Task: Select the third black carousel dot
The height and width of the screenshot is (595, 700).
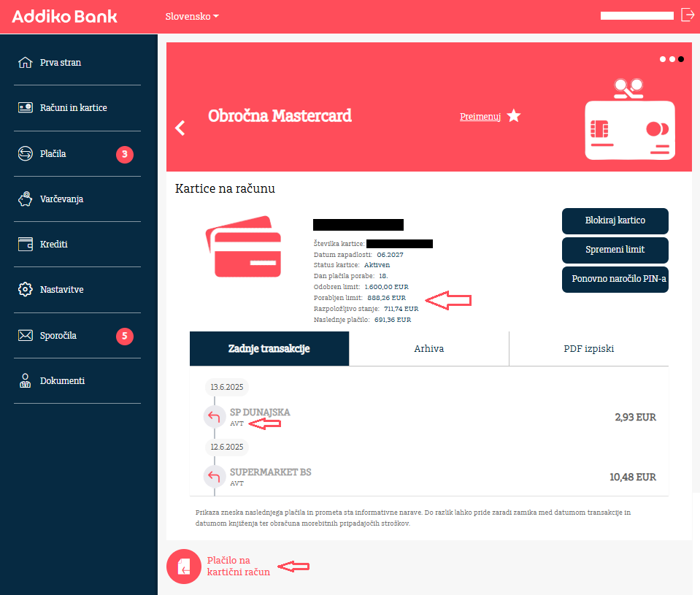Action: click(x=681, y=59)
